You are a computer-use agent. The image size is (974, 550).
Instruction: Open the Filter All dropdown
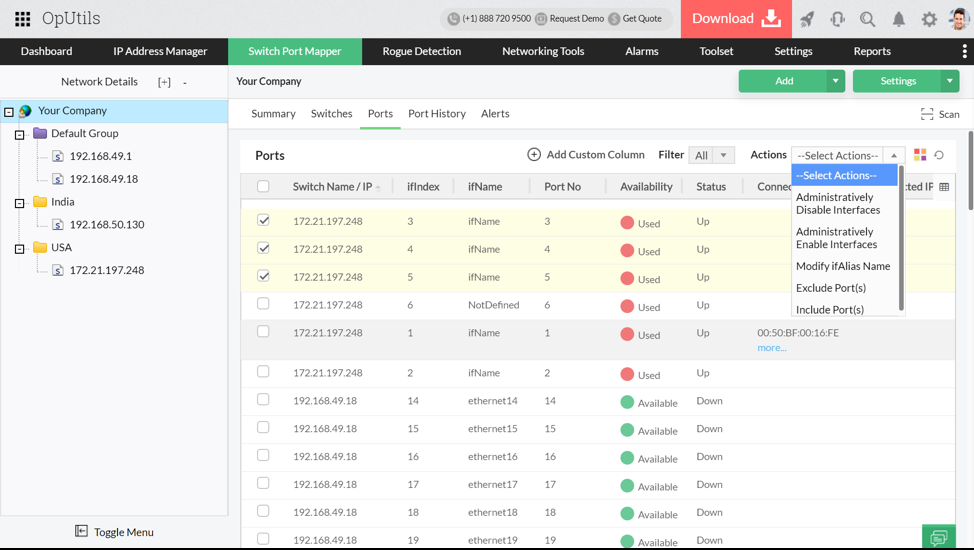(x=712, y=155)
